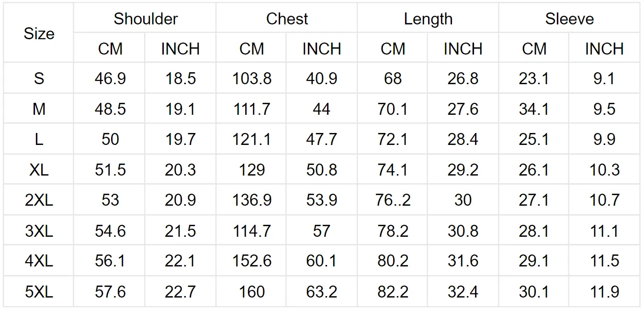Select the 114.7 chest value for 3XL
This screenshot has width=644, height=309.
click(x=252, y=231)
